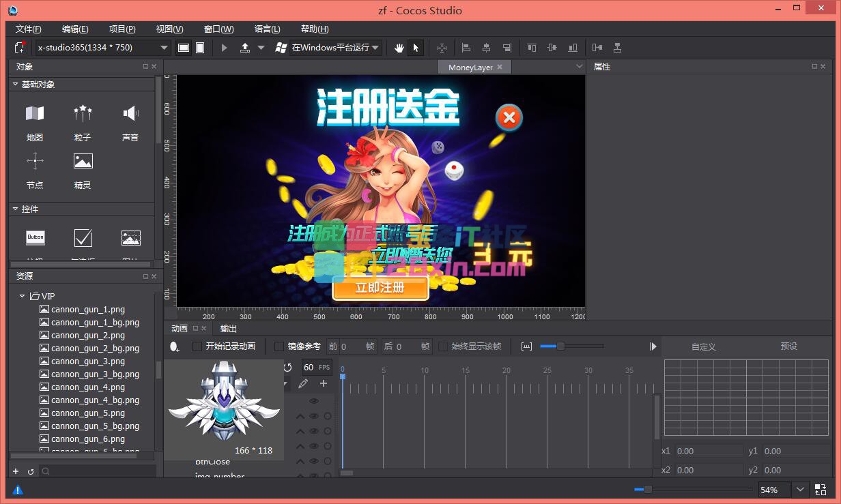Screen dimensions: 841x504
Task: Click the align horizontal center icon
Action: pyautogui.click(x=487, y=48)
